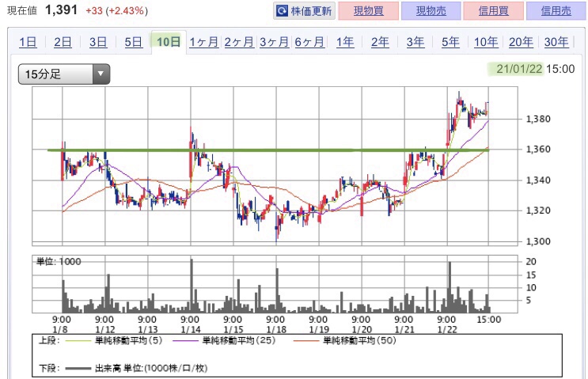Open the 現物買 order link
Screen dimensions: 588x379
tap(368, 11)
